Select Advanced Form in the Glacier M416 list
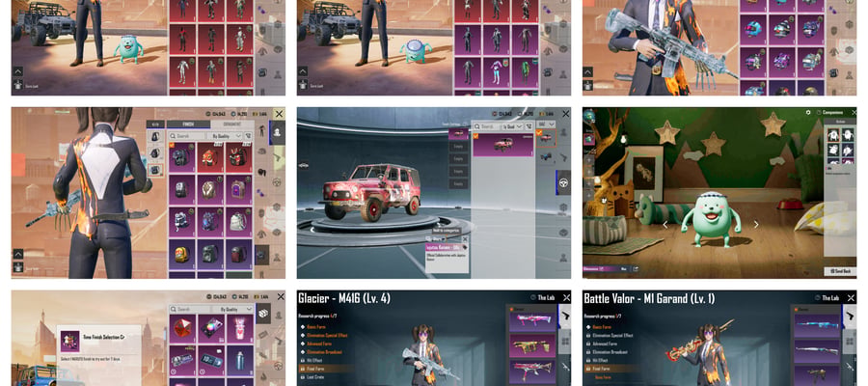868x386 pixels. pyautogui.click(x=319, y=344)
